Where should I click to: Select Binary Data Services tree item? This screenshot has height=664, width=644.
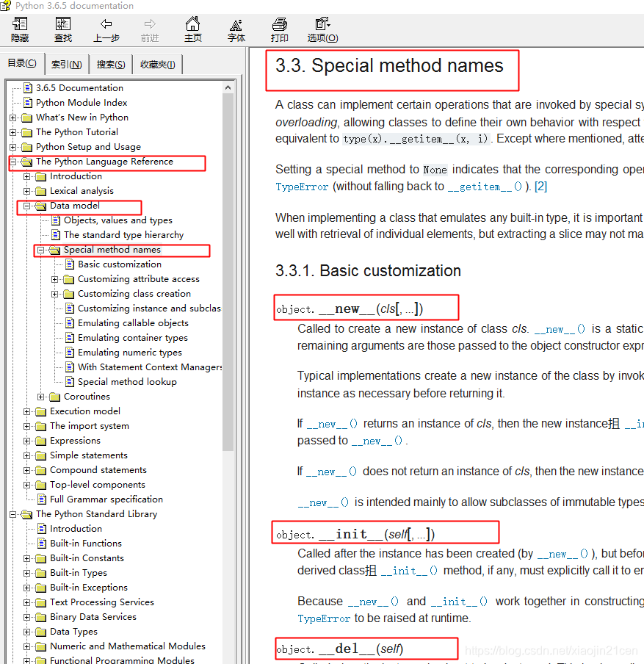[93, 617]
